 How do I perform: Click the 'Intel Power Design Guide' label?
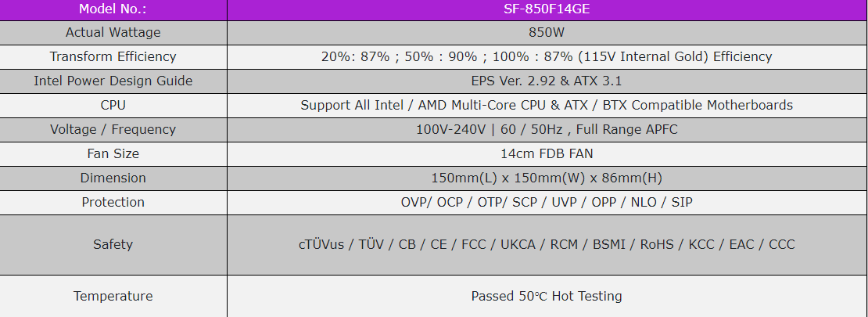pos(113,81)
